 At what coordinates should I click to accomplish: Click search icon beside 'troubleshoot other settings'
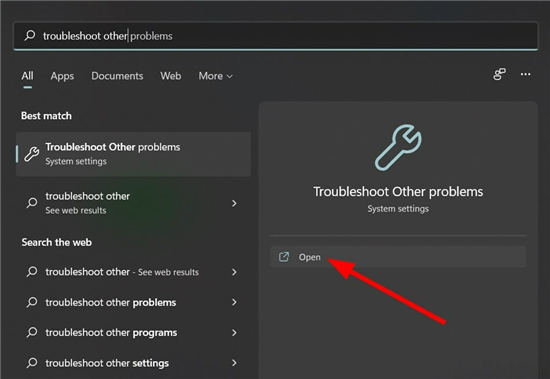coord(32,363)
